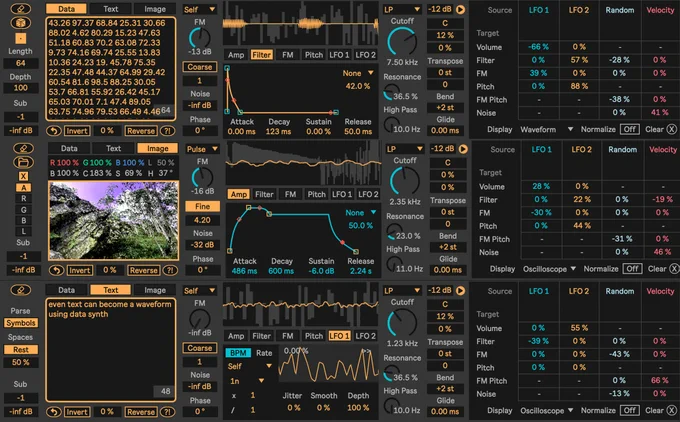The height and width of the screenshot is (422, 680).
Task: Click the pencil icon above the folder icon
Action: (x=23, y=148)
